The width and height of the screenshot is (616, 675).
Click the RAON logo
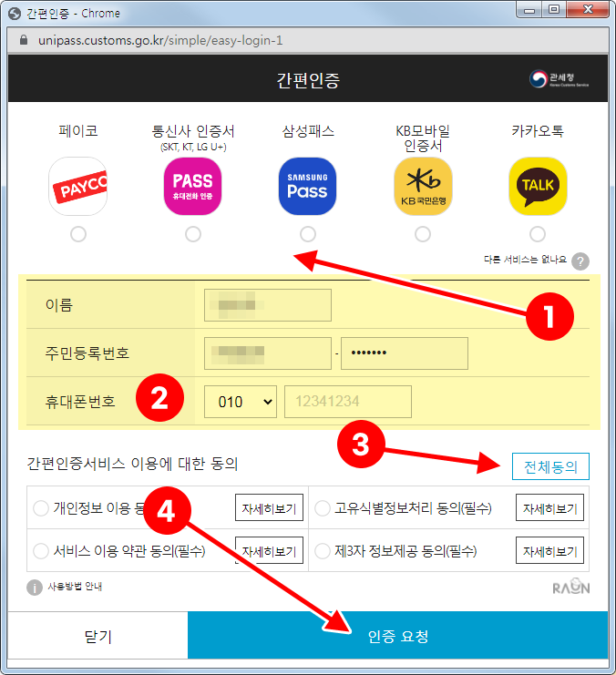tap(571, 587)
